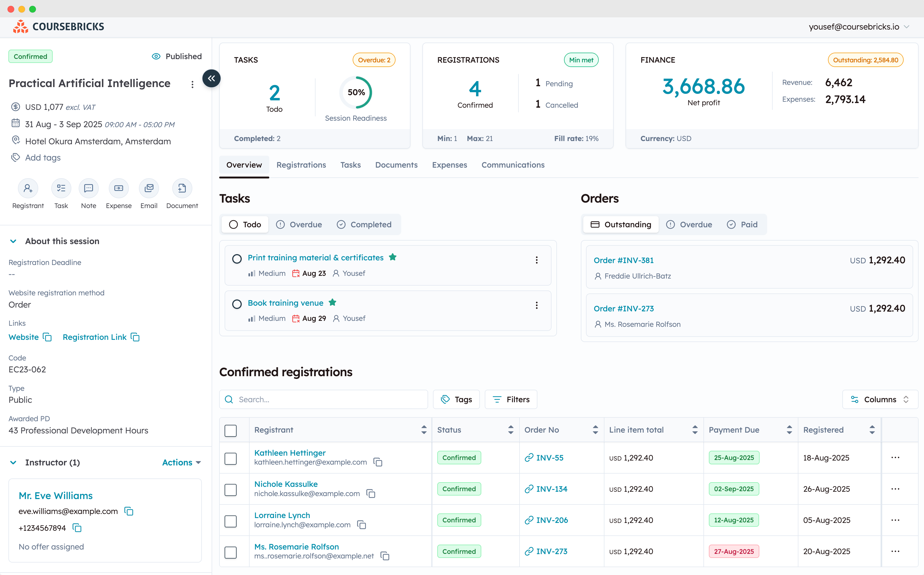Viewport: 924px width, 575px height.
Task: Mark Book training venue task complete
Action: click(x=237, y=304)
